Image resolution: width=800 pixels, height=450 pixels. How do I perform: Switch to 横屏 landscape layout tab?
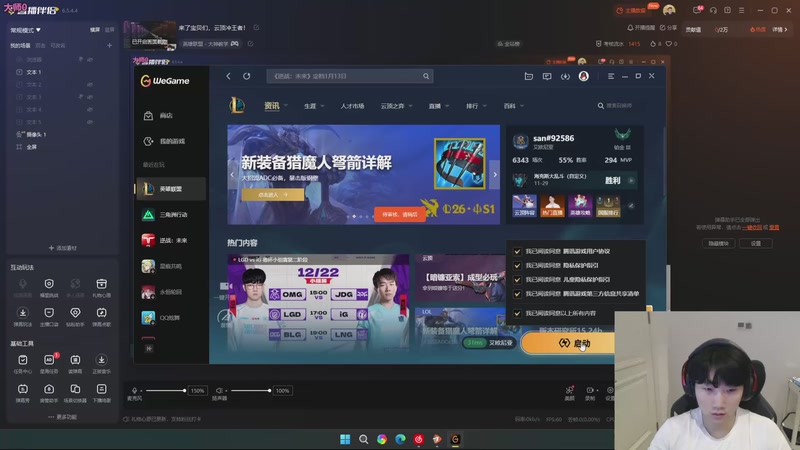pos(95,30)
